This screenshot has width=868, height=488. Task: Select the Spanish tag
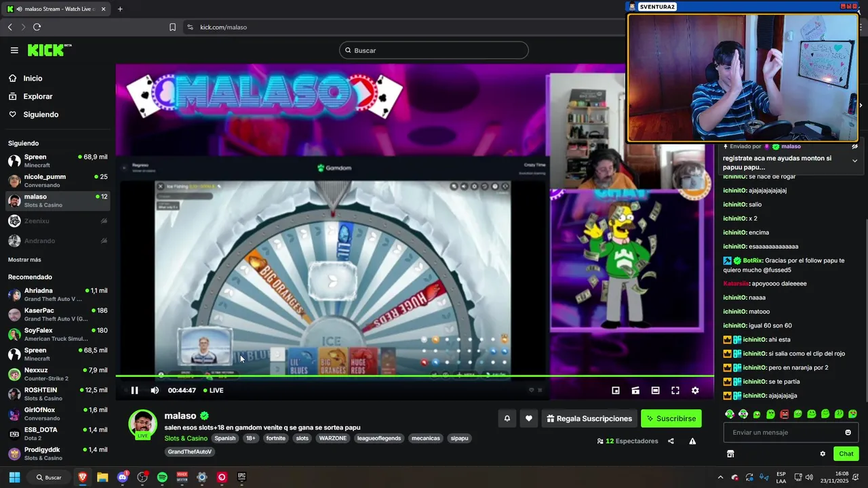[x=225, y=439]
